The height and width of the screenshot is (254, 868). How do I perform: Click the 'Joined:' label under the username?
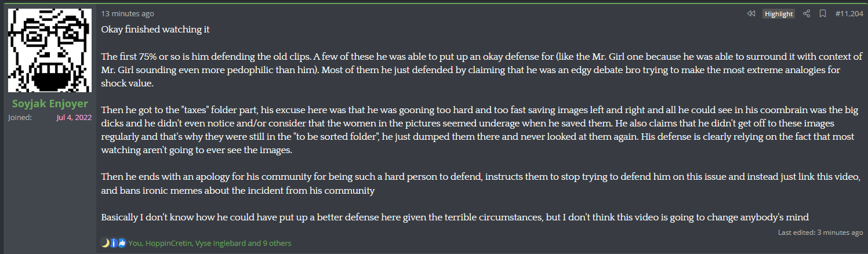click(20, 117)
